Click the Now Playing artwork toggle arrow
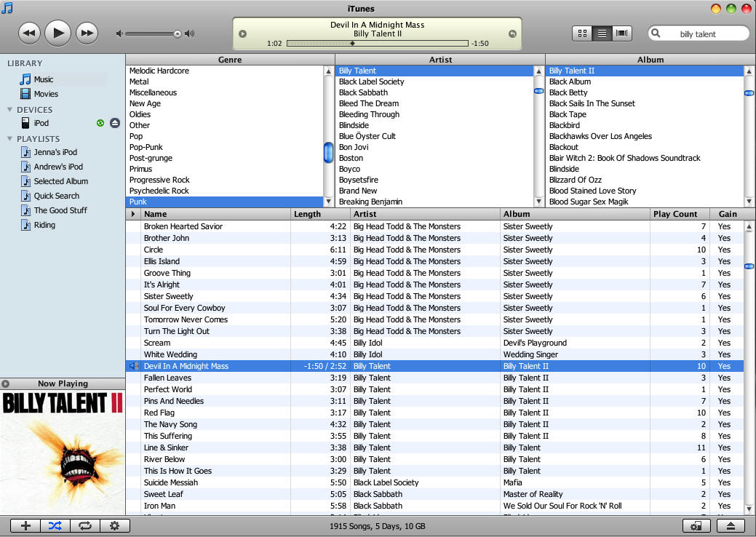The height and width of the screenshot is (537, 756). [x=5, y=383]
